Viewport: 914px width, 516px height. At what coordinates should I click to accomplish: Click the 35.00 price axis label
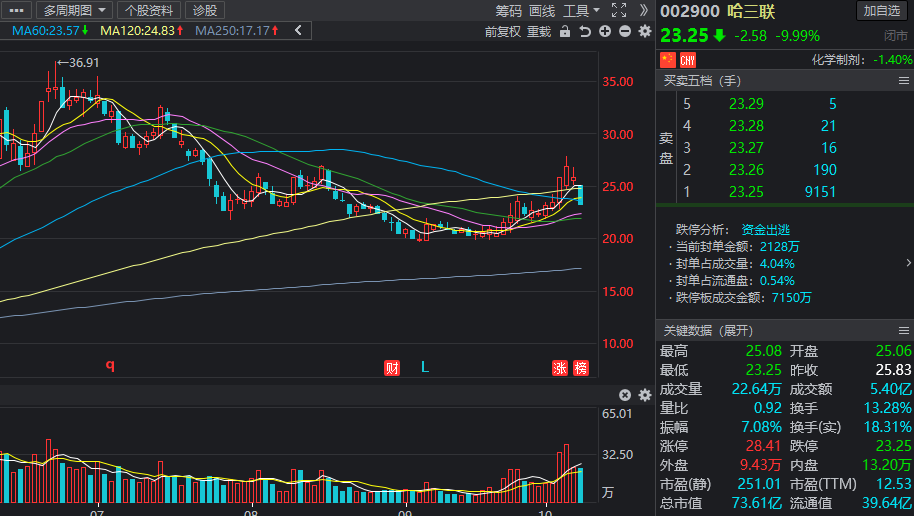tap(618, 82)
